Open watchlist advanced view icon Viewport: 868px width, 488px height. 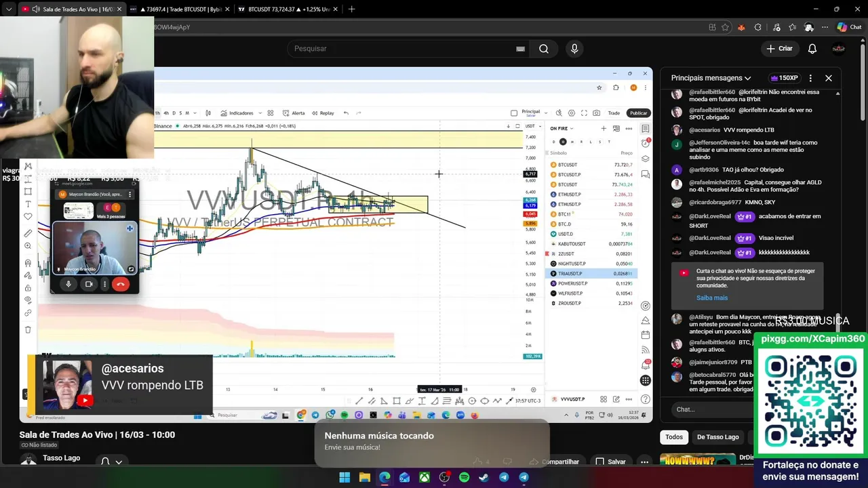(x=616, y=128)
